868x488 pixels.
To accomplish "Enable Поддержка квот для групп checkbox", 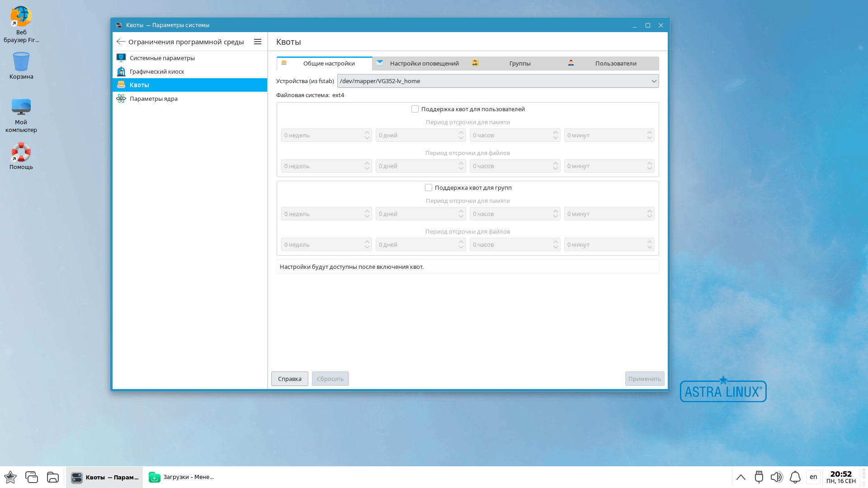I will (x=429, y=188).
